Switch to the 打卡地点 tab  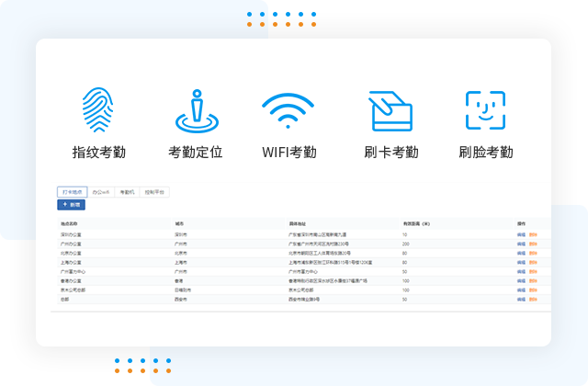click(x=72, y=193)
